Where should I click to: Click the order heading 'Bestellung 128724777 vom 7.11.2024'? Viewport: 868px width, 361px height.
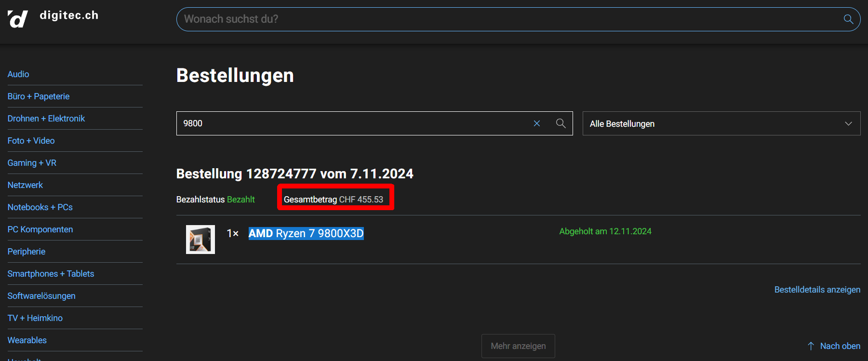tap(295, 174)
